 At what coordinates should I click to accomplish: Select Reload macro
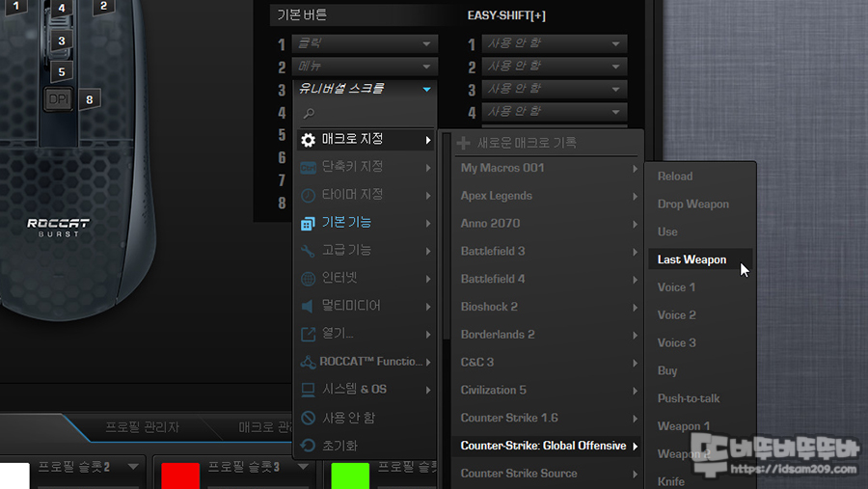[x=700, y=177]
